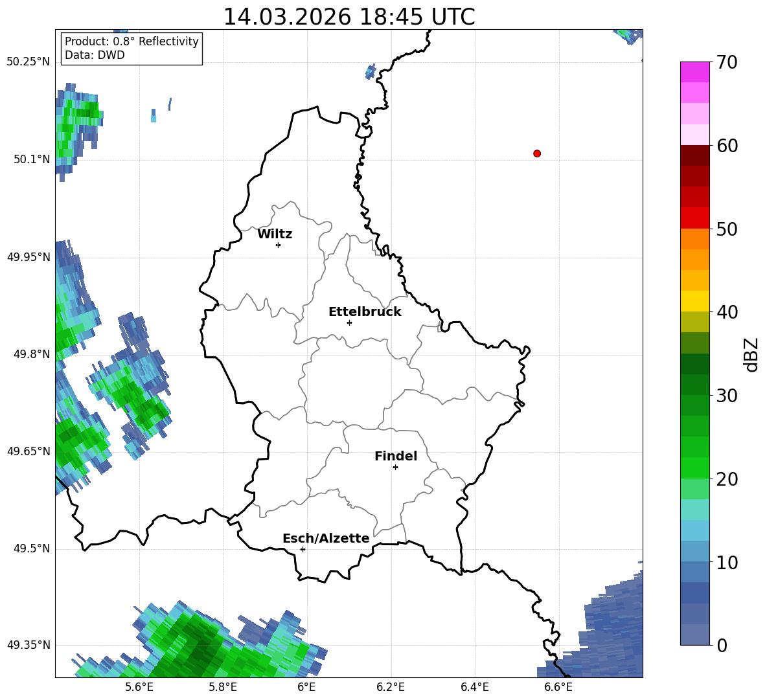Click the 0 colorbar tick label
The width and height of the screenshot is (767, 700).
click(722, 645)
